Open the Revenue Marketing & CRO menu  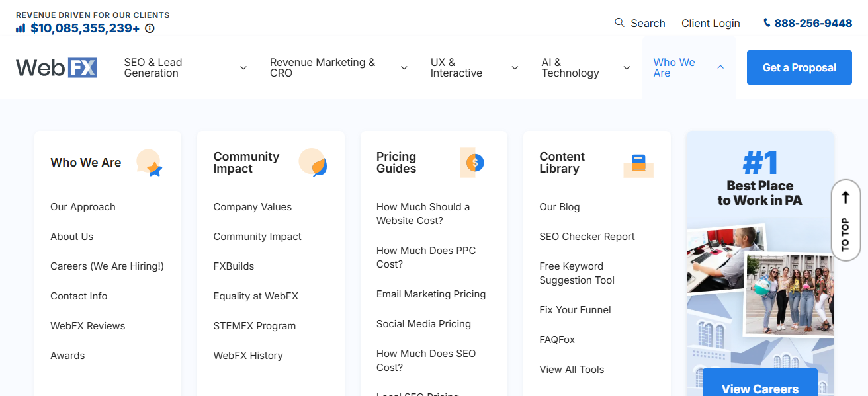(x=322, y=68)
